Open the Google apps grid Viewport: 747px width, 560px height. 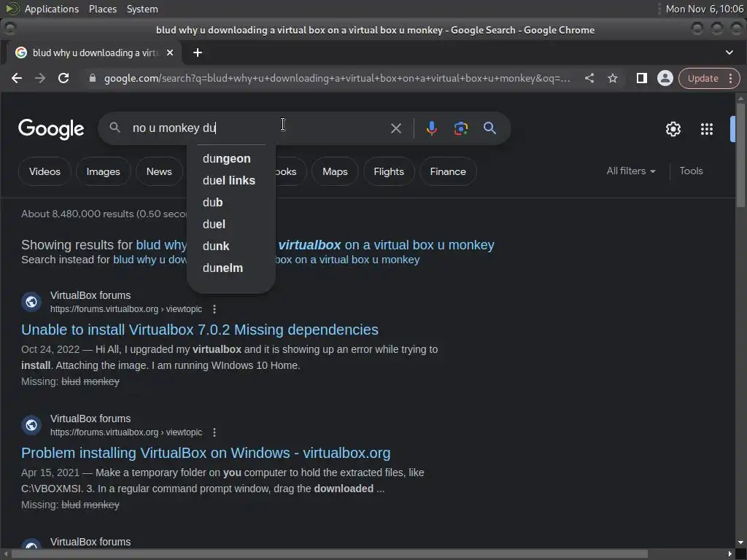706,129
